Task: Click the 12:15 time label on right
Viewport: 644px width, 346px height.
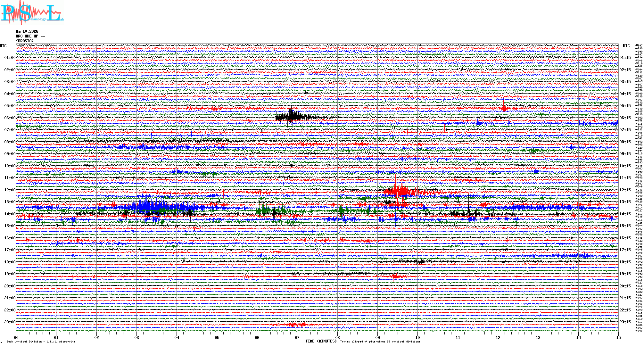Action: tap(625, 190)
